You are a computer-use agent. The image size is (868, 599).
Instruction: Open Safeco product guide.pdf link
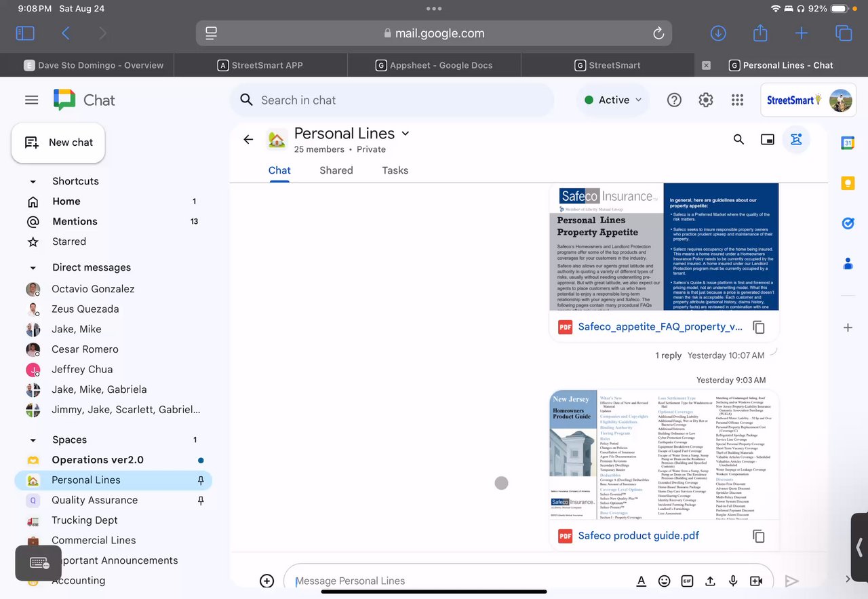point(638,536)
